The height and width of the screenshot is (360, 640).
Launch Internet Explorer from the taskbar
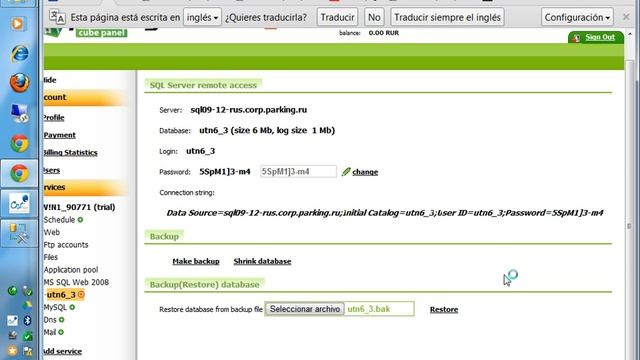(19, 53)
